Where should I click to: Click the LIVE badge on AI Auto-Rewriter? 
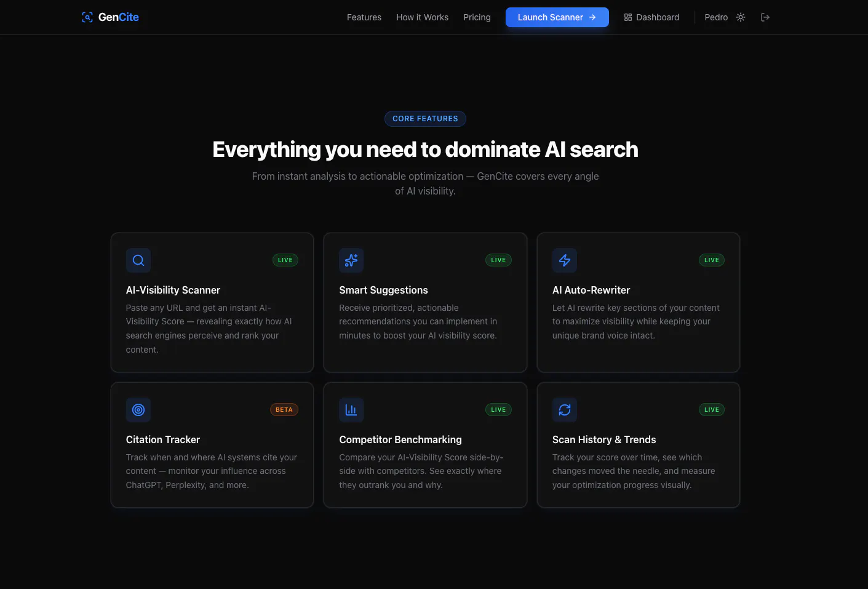point(712,260)
